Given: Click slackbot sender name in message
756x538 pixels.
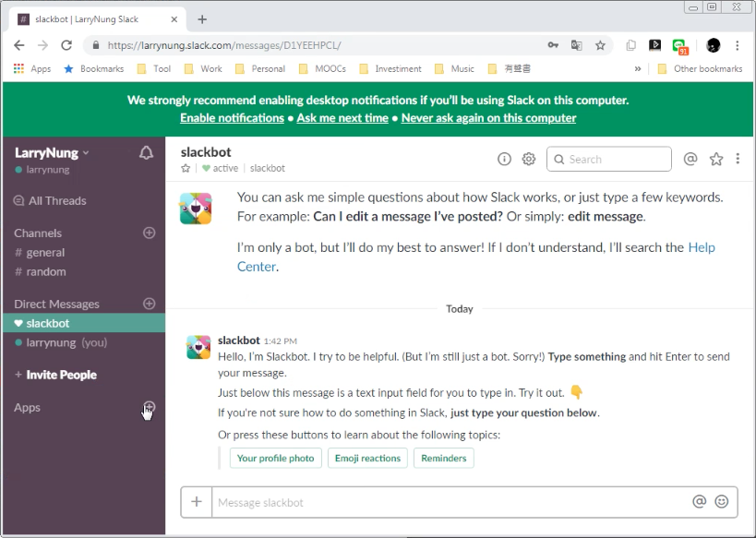Looking at the screenshot, I should (239, 341).
